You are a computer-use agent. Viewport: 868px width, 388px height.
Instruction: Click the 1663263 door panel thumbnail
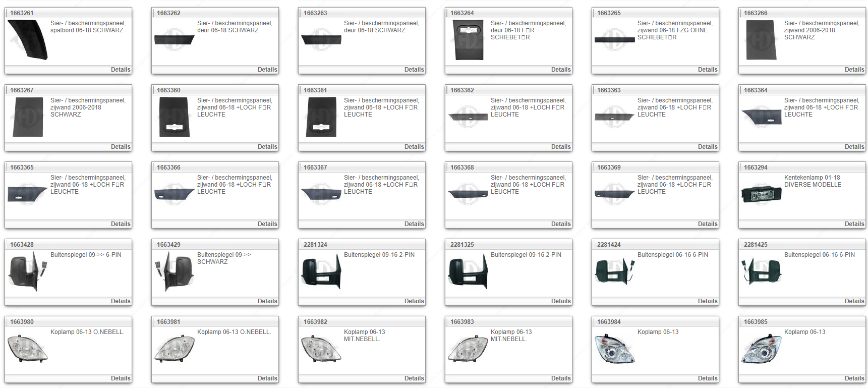[x=321, y=40]
